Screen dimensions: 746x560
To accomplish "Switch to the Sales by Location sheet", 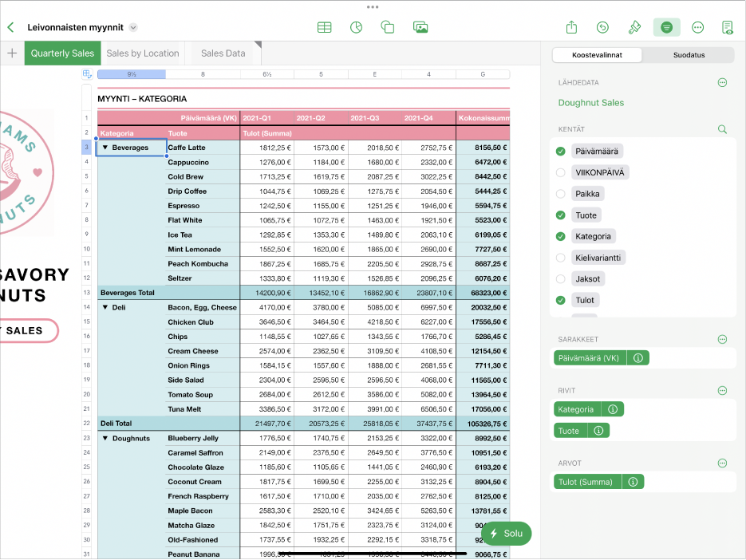I will [x=143, y=53].
